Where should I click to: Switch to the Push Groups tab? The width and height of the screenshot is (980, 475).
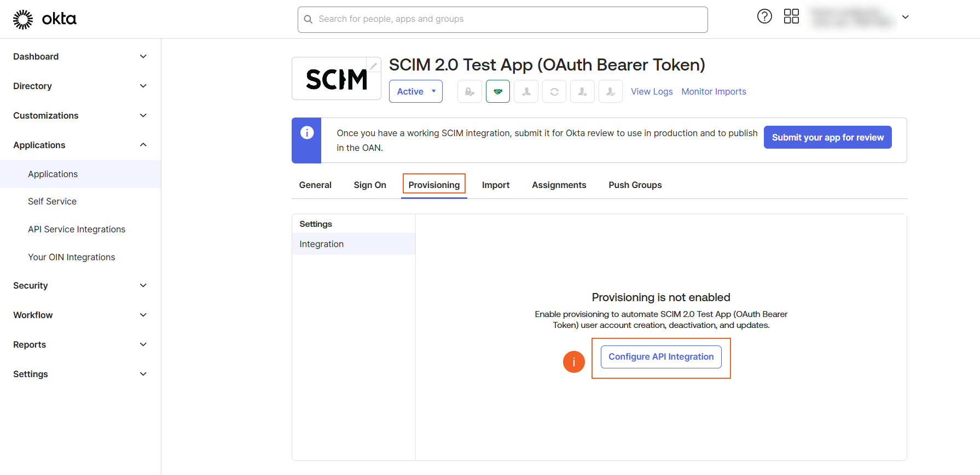[x=635, y=185]
